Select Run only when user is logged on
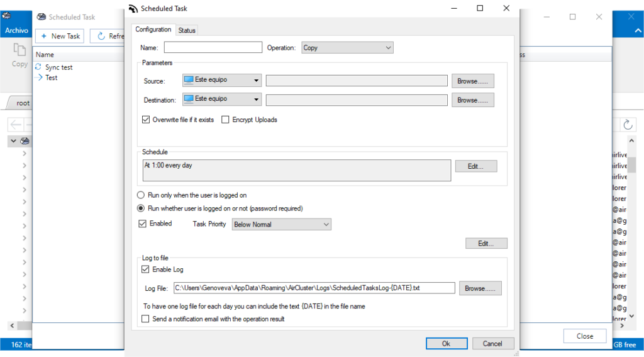Screen dimensions: 644x357 [x=141, y=195]
